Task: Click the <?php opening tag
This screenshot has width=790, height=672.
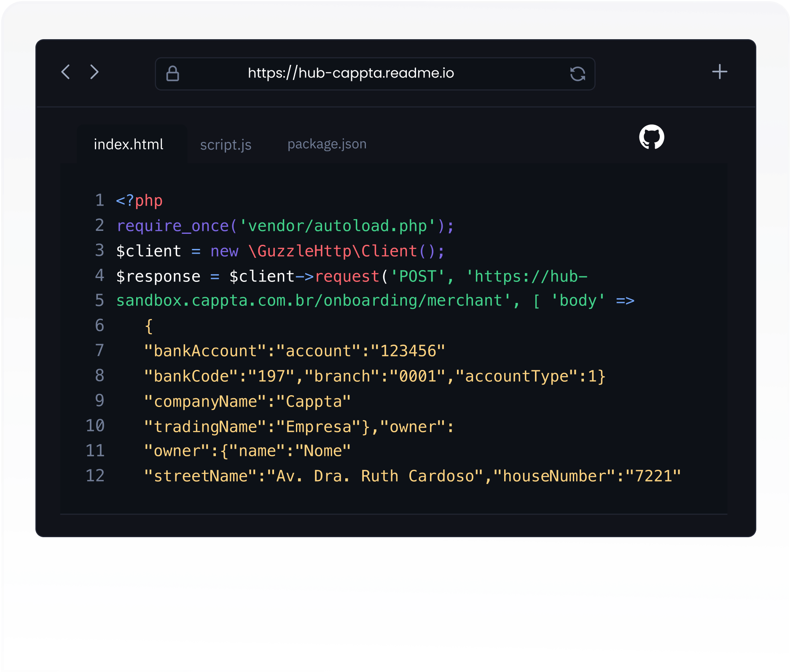Action: 139,201
